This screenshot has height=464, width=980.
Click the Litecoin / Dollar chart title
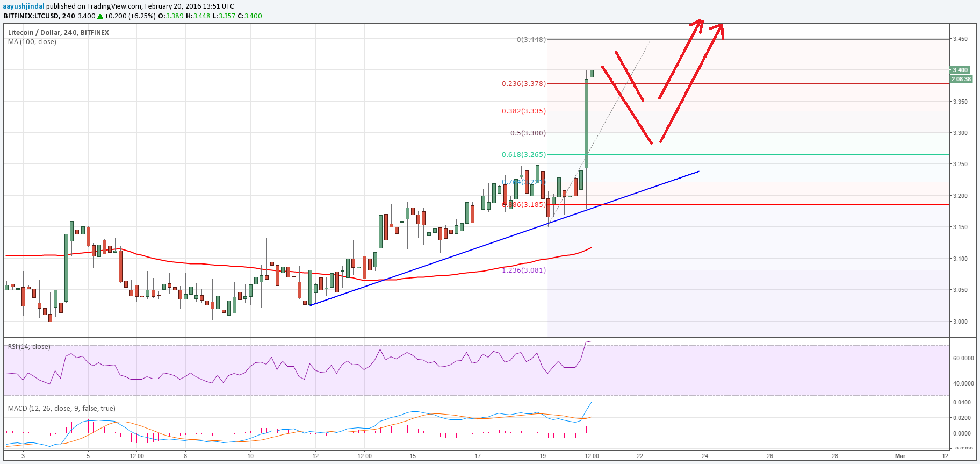[x=58, y=33]
